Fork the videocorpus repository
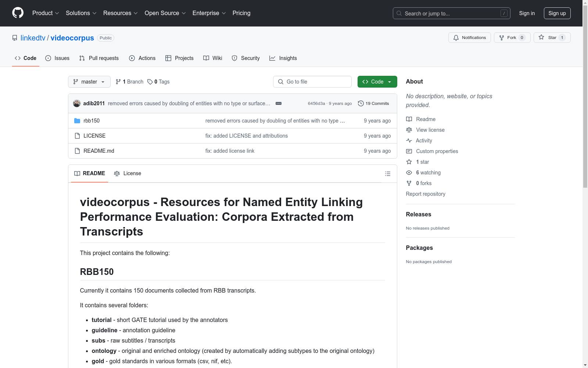Viewport: 588px width, 368px height. click(512, 38)
